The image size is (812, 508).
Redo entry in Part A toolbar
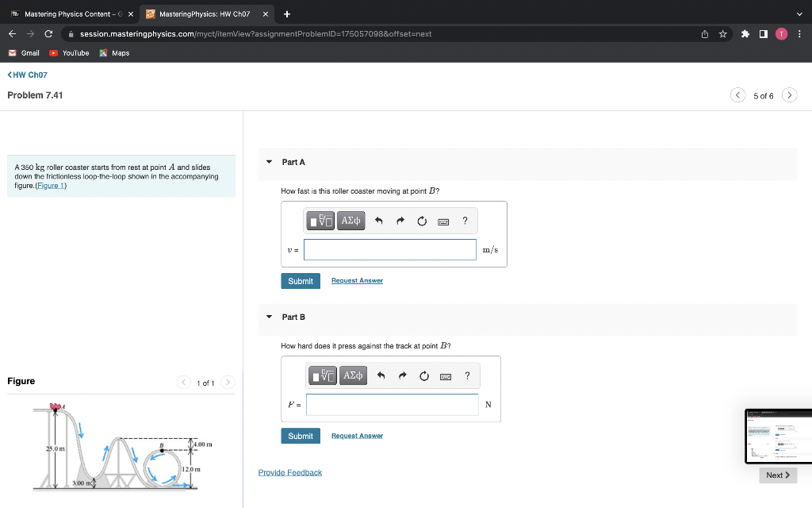(x=400, y=221)
